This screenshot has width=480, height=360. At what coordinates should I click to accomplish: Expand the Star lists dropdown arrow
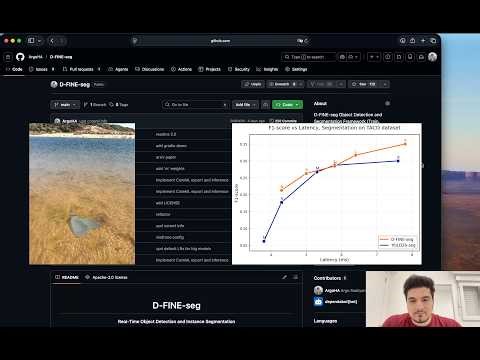pos(385,84)
